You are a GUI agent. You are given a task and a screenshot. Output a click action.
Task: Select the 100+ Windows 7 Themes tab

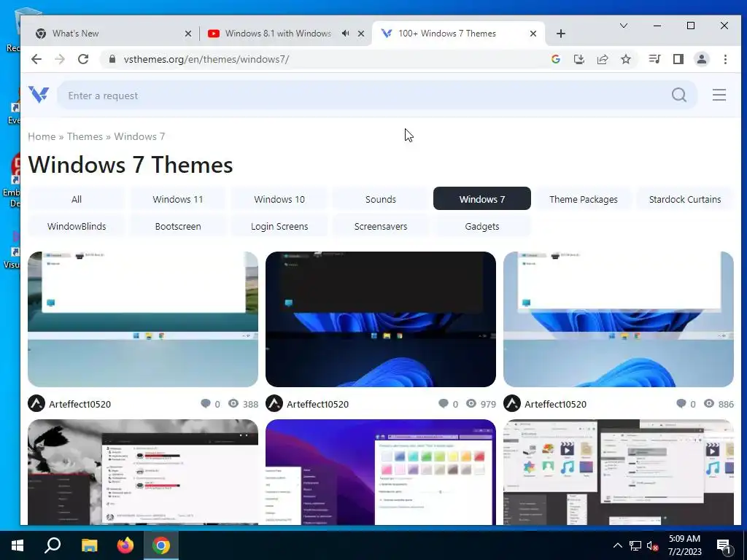click(458, 34)
